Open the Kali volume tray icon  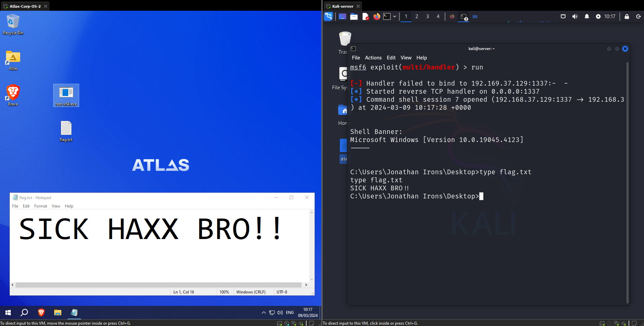(x=575, y=16)
